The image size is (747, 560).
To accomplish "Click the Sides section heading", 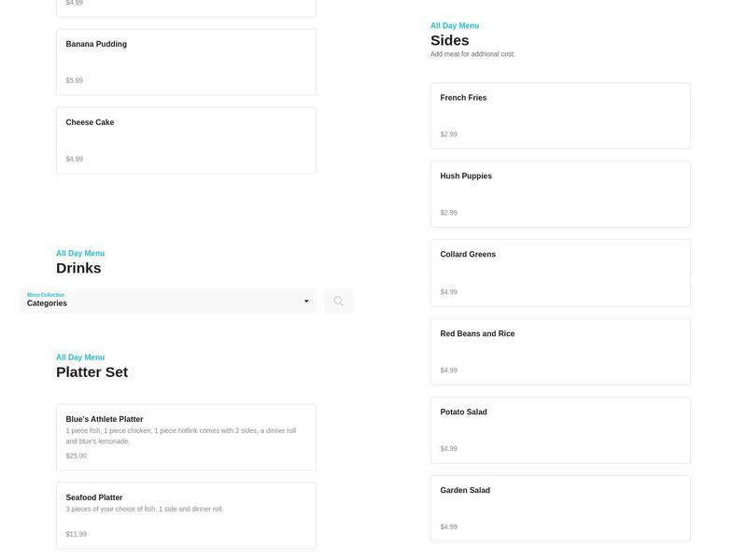I will tap(449, 41).
